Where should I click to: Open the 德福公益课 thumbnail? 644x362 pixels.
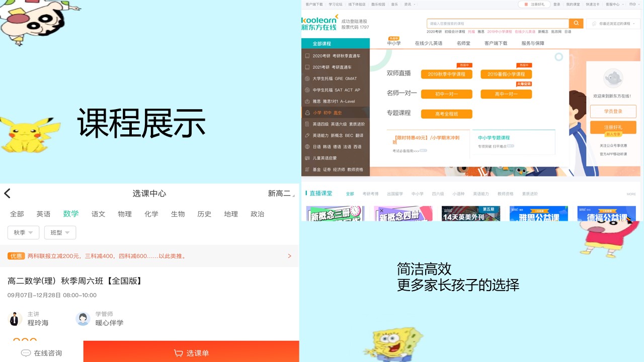coord(606,214)
